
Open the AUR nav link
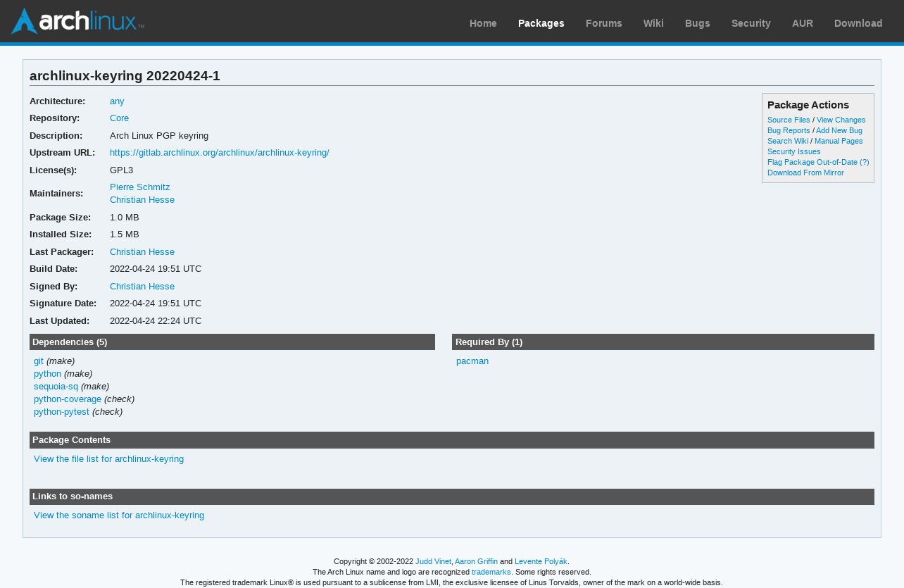(802, 23)
